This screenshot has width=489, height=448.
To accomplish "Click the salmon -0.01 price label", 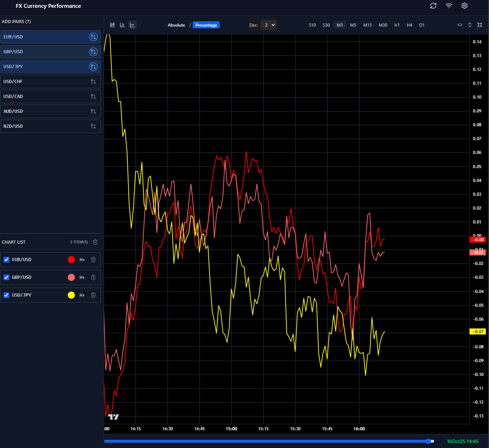I will (478, 253).
